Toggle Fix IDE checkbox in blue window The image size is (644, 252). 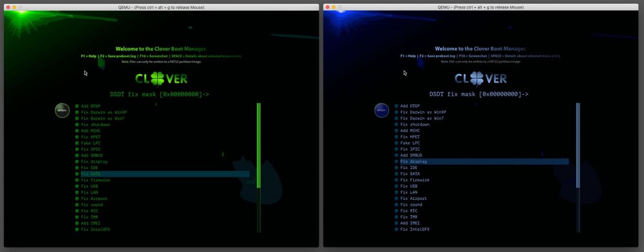[396, 168]
